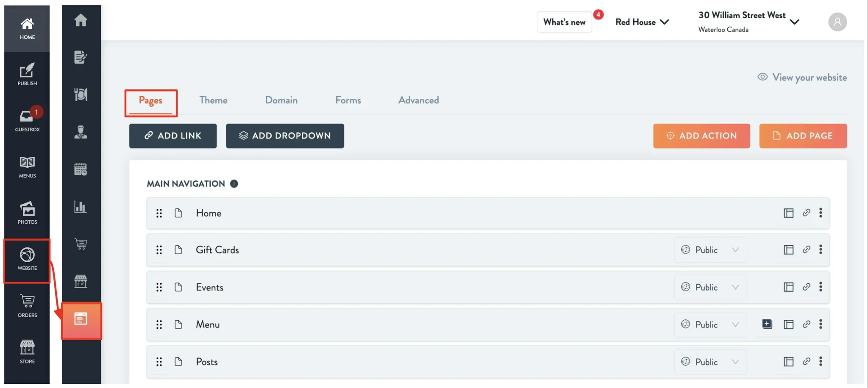Click the plus icon on Menu row
Viewport: 868px width, 388px height.
point(767,324)
